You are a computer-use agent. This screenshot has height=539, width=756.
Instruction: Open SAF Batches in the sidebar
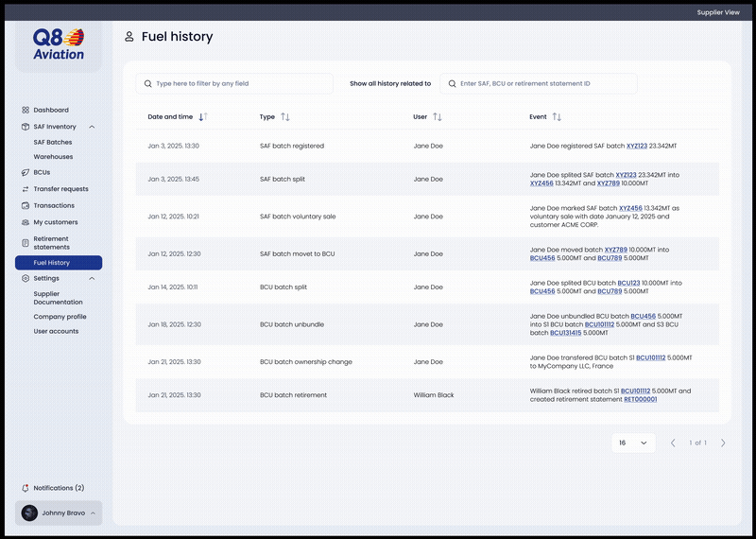(x=53, y=143)
